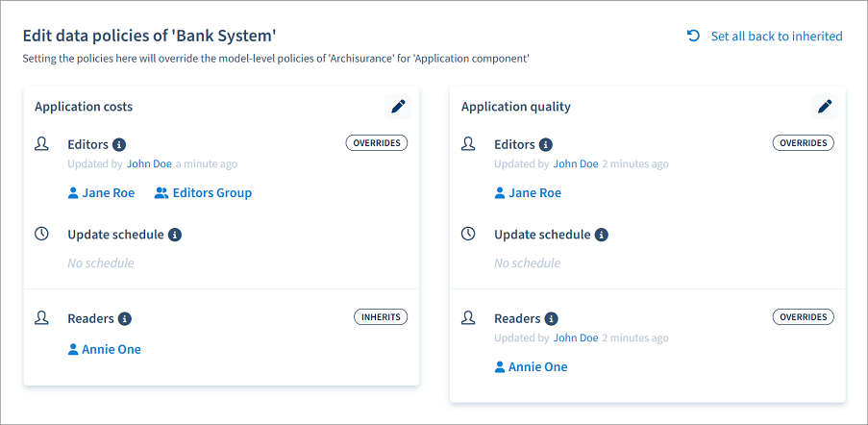
Task: Click the INHERITS badge for Application costs Readers
Action: click(381, 317)
